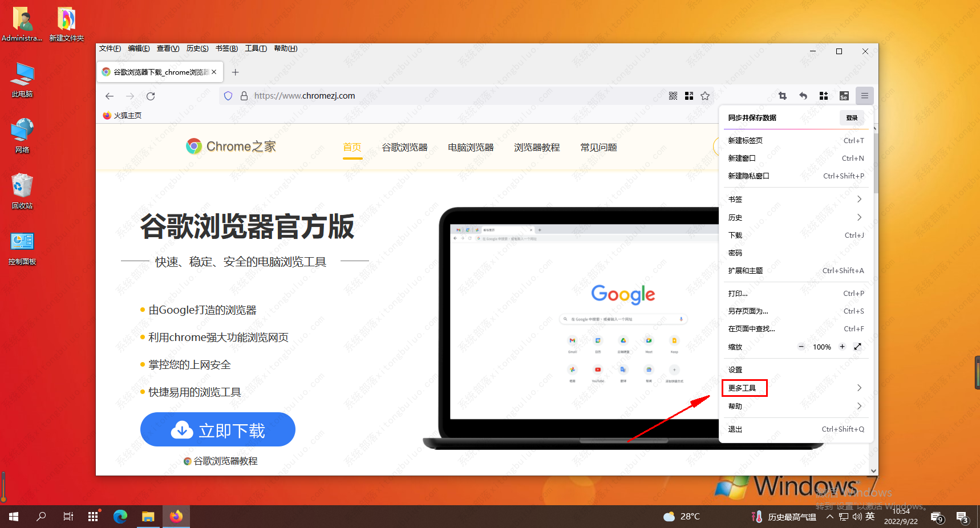
Task: Open 此电脑 desktop icon
Action: pyautogui.click(x=22, y=80)
